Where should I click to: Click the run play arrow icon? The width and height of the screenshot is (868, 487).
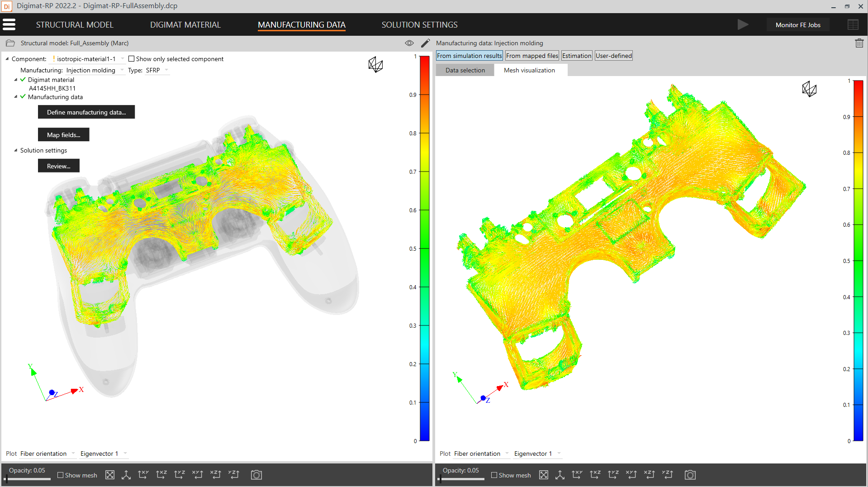pos(742,24)
